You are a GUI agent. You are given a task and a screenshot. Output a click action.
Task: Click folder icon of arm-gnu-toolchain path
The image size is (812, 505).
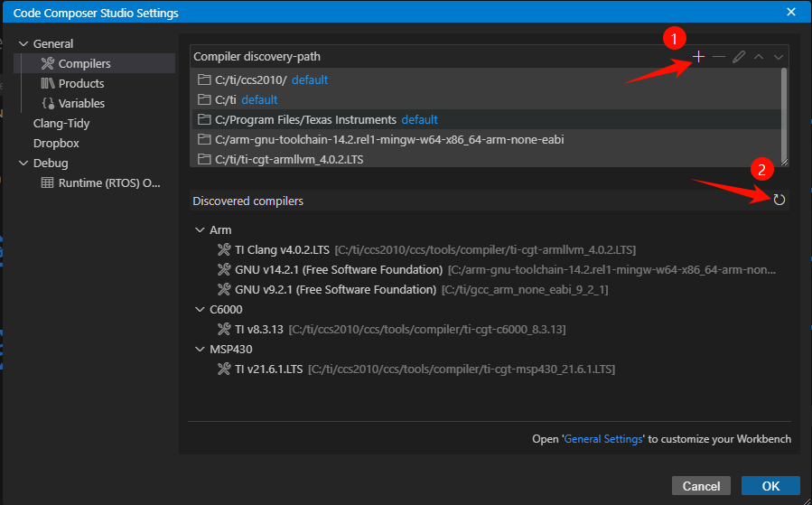204,139
